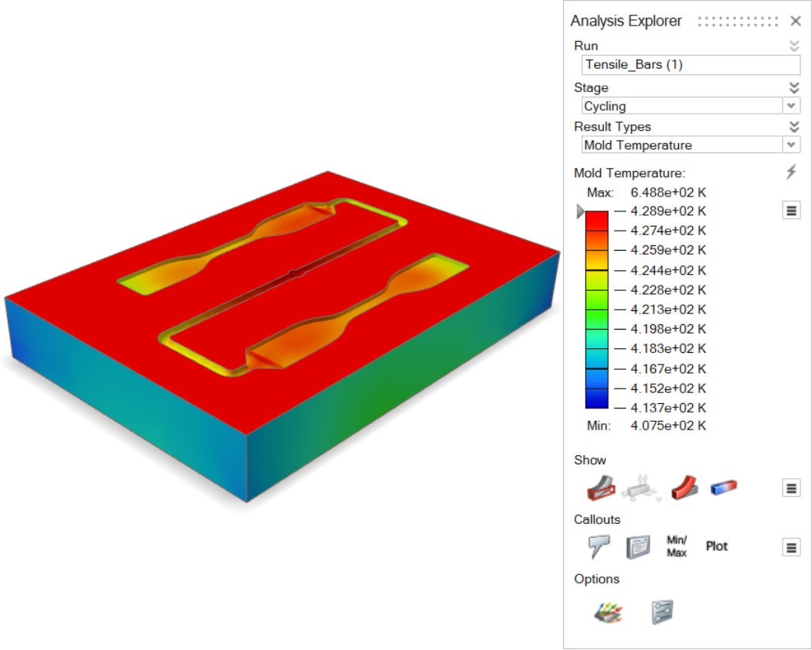
Task: Click the Plot button
Action: pyautogui.click(x=717, y=546)
